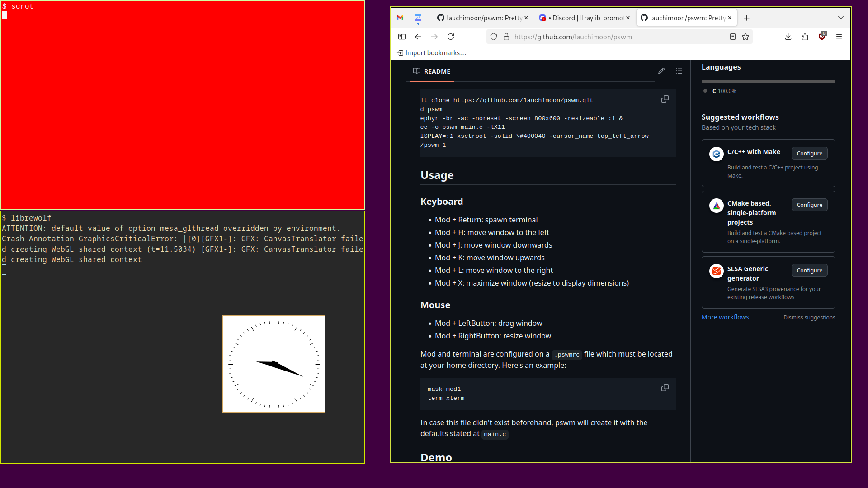The height and width of the screenshot is (488, 868).
Task: Configure the C/C++ with Make workflow
Action: 809,153
